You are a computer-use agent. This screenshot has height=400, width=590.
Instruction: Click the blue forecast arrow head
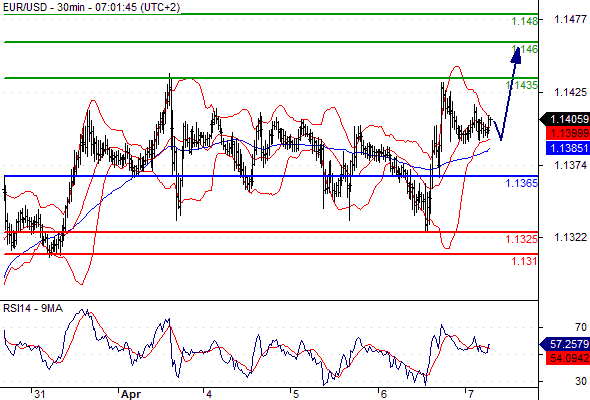(516, 55)
